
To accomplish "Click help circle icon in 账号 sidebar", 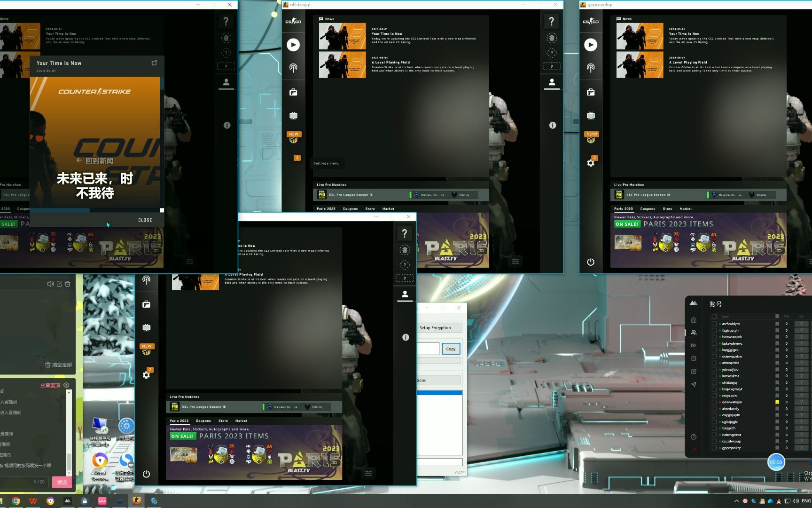I will (694, 437).
